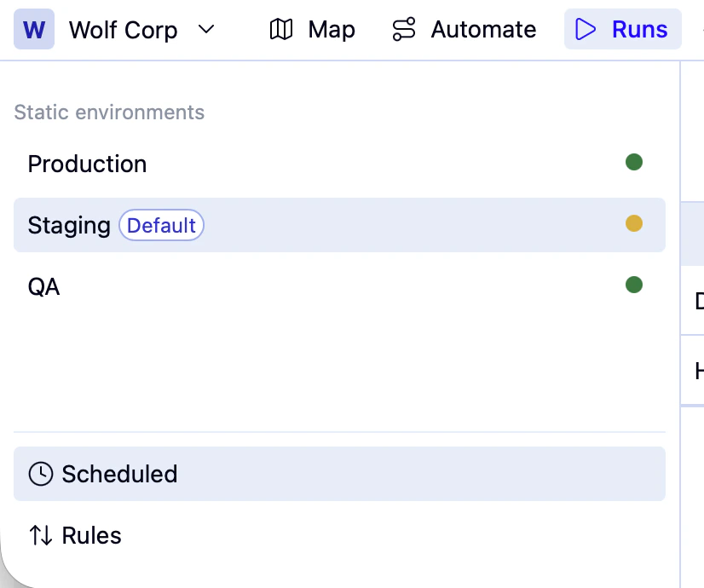The height and width of the screenshot is (588, 704).
Task: Open the Runs tab label
Action: click(x=639, y=30)
